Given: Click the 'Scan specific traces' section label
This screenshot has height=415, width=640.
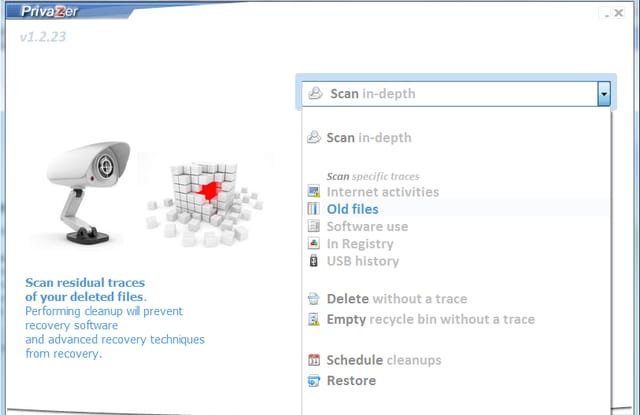Looking at the screenshot, I should pyautogui.click(x=373, y=176).
